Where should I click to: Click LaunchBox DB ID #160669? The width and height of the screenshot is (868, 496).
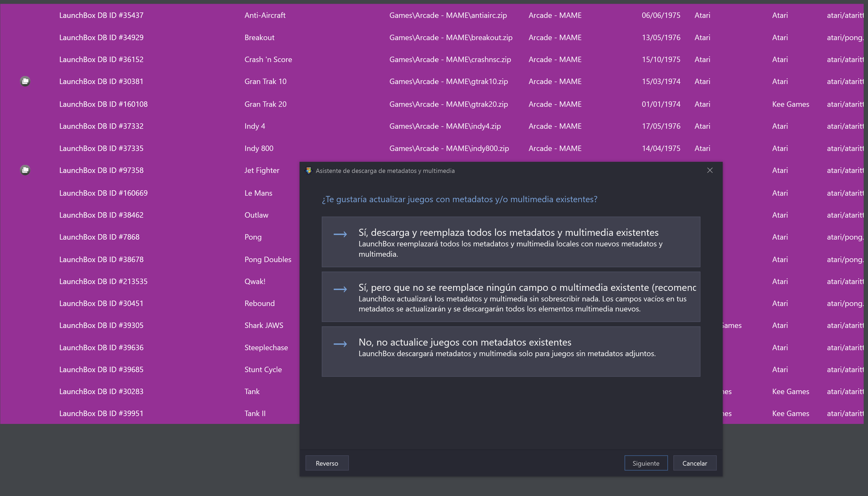tap(103, 193)
